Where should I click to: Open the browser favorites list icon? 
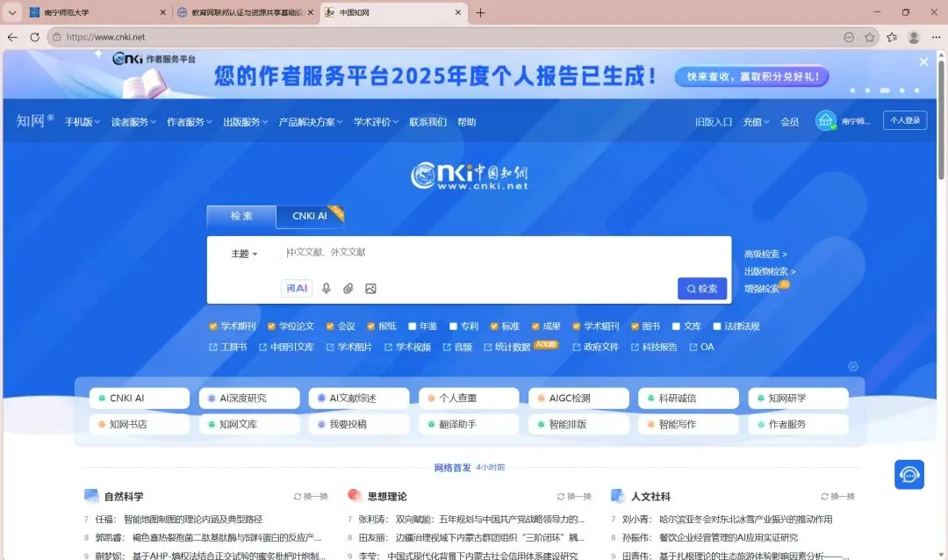[892, 38]
